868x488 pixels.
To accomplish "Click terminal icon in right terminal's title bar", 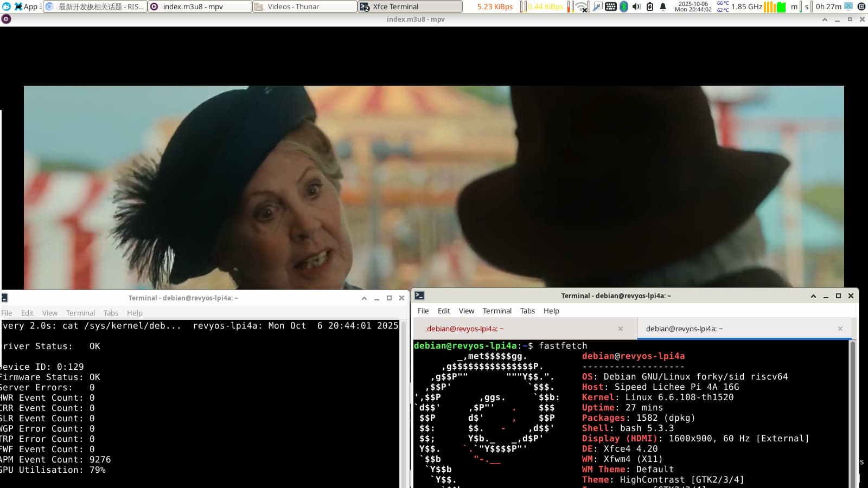I will [x=419, y=296].
